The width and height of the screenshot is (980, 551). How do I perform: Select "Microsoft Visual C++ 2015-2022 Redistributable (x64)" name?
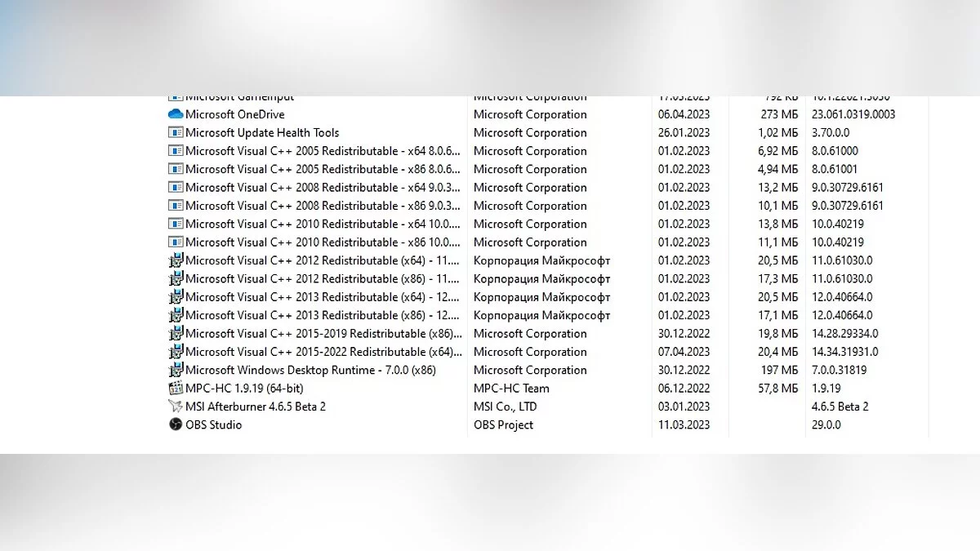[322, 352]
